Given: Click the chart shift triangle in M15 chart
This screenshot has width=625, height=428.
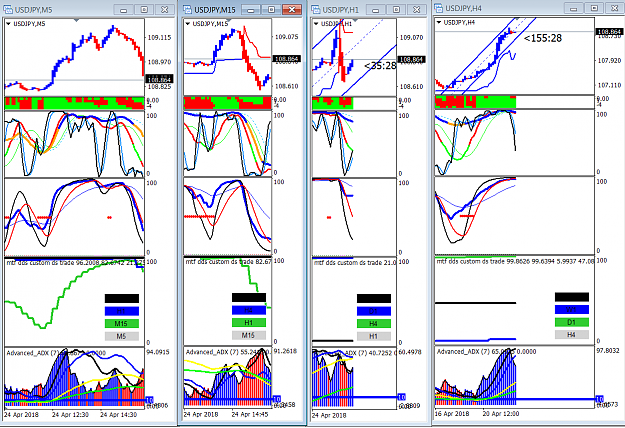Looking at the screenshot, I should (228, 20).
